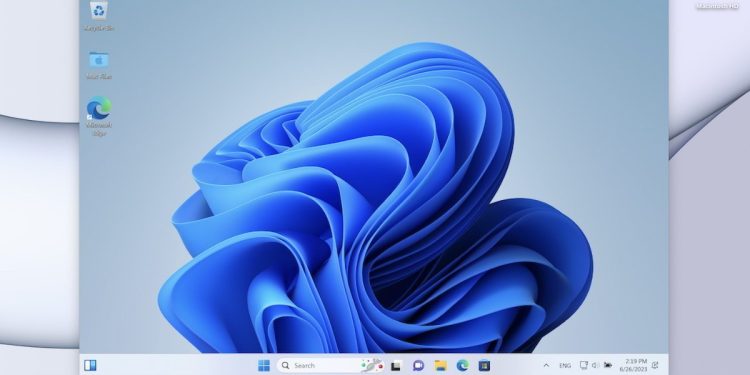Select Macintosh HD on the Mac desktop

[x=718, y=6]
